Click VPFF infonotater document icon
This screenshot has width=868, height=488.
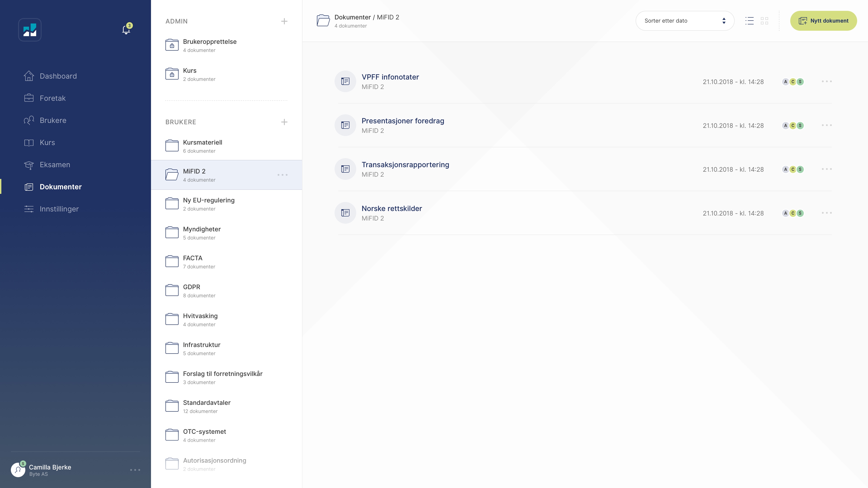click(x=345, y=82)
